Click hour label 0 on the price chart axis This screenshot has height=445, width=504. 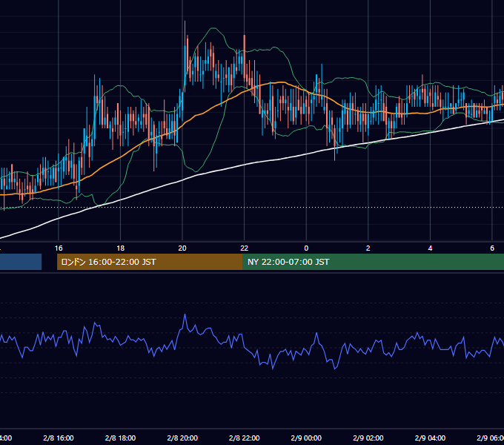(306, 248)
